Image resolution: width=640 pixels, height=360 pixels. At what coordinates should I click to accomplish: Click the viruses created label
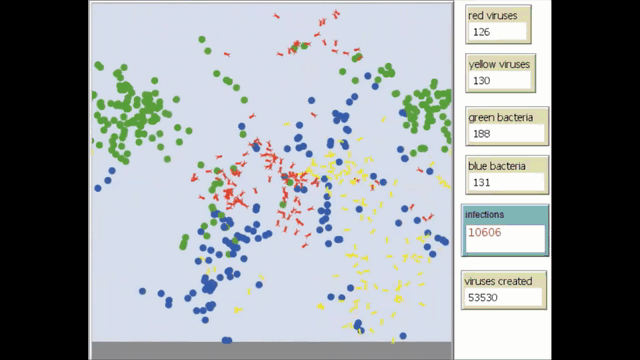coord(498,281)
